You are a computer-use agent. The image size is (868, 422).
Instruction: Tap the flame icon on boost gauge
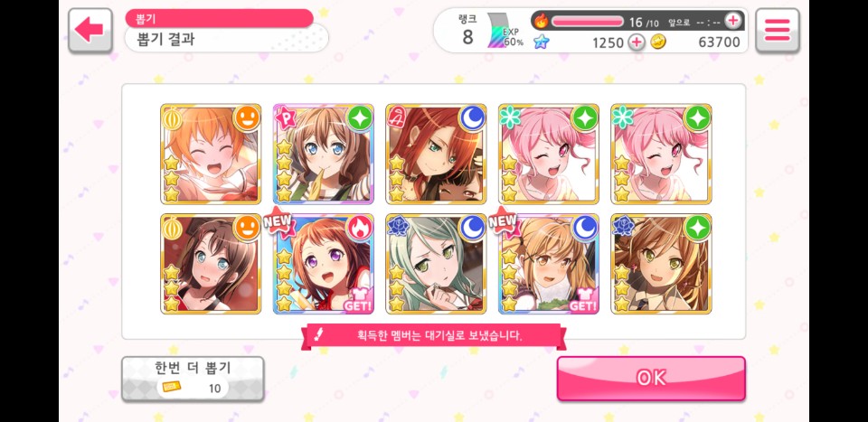click(x=541, y=21)
